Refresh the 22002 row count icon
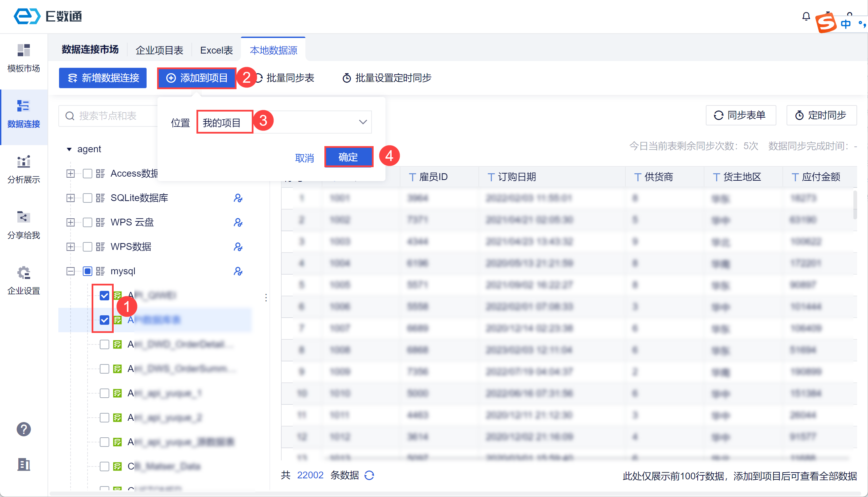 [369, 475]
